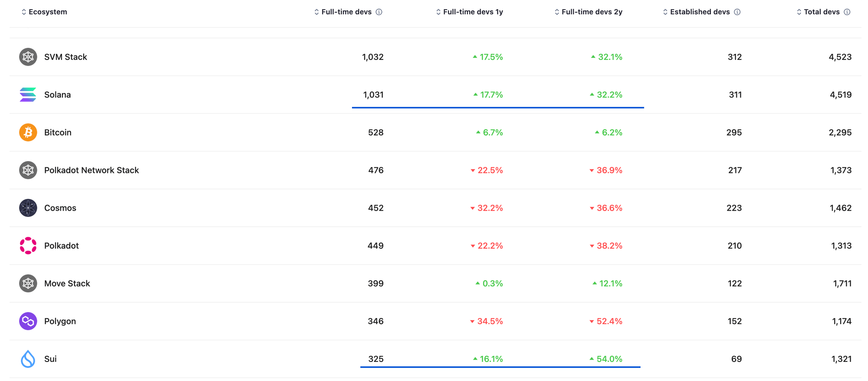Select SVM Stack 2y growth 32.1%

[x=606, y=57]
